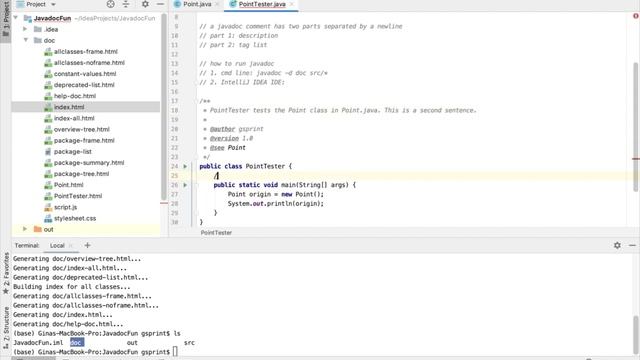The image size is (640, 360).
Task: Click the terminal vertical scrollbar
Action: click(636, 336)
